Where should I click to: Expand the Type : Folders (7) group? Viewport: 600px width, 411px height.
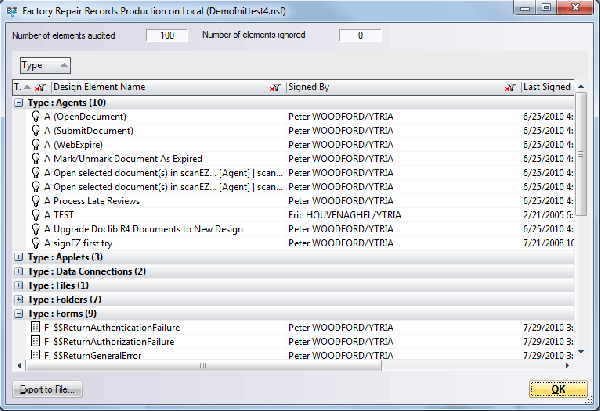[x=18, y=299]
